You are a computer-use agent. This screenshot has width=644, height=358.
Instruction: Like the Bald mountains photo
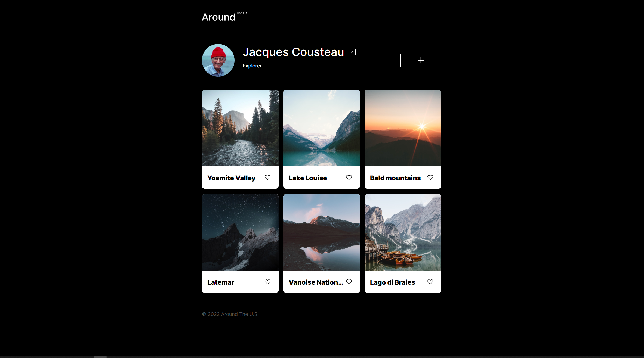pos(430,178)
